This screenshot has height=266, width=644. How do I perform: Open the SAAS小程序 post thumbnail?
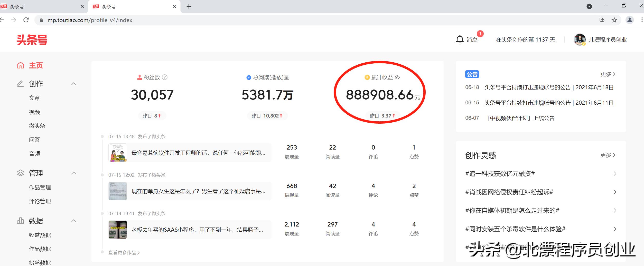click(x=118, y=230)
